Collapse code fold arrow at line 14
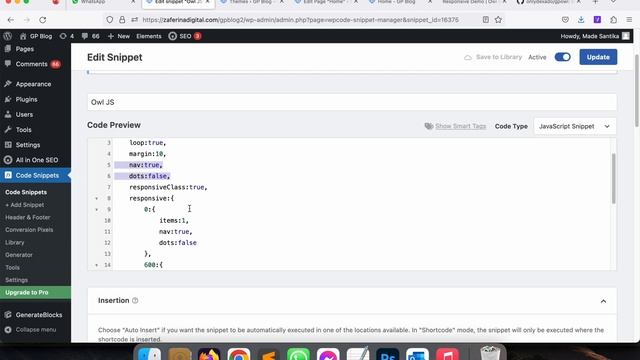The width and height of the screenshot is (640, 360). (x=97, y=265)
